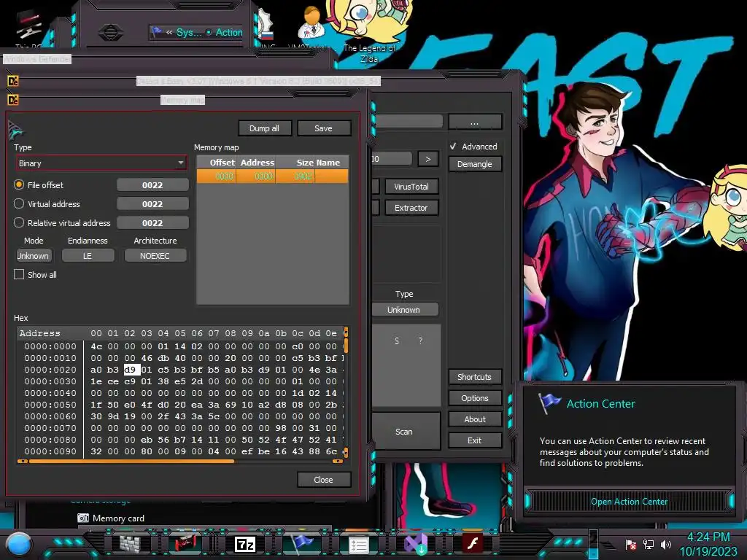Click the Memory card camera icon
The image size is (747, 560).
(x=83, y=518)
